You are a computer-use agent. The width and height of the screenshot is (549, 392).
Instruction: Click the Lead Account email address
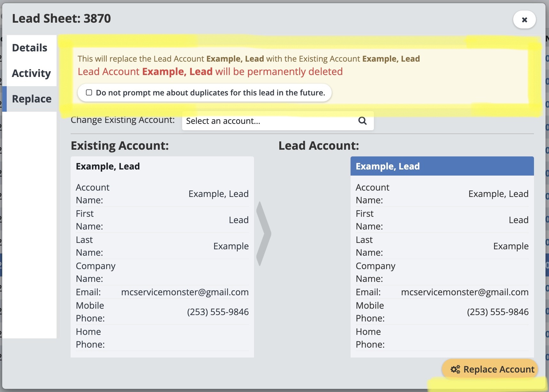[465, 292]
